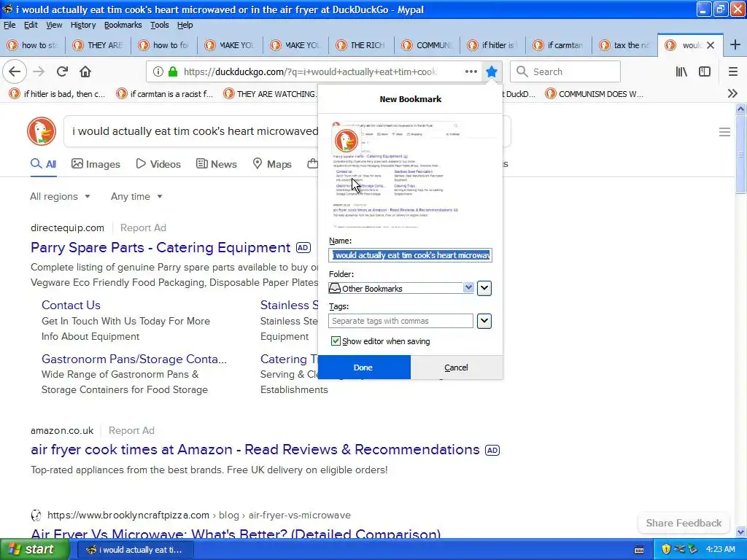747x560 pixels.
Task: Switch to the 'tax the ric' tab
Action: click(x=624, y=45)
